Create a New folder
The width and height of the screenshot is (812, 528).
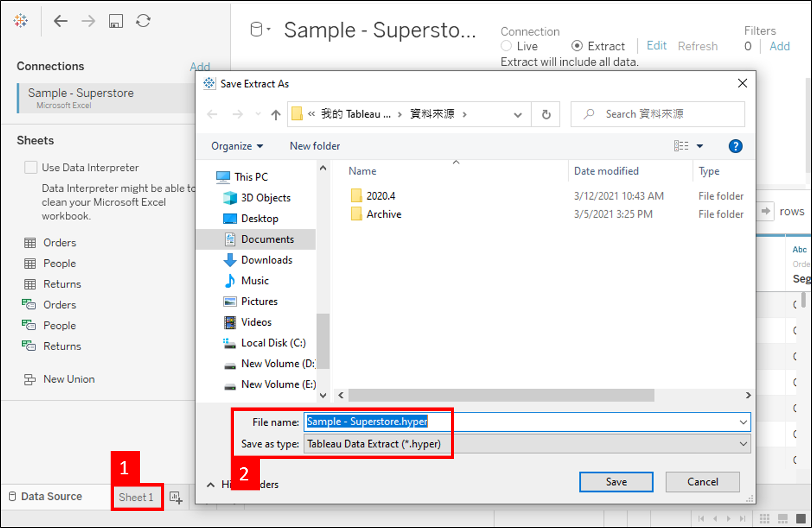pyautogui.click(x=315, y=146)
